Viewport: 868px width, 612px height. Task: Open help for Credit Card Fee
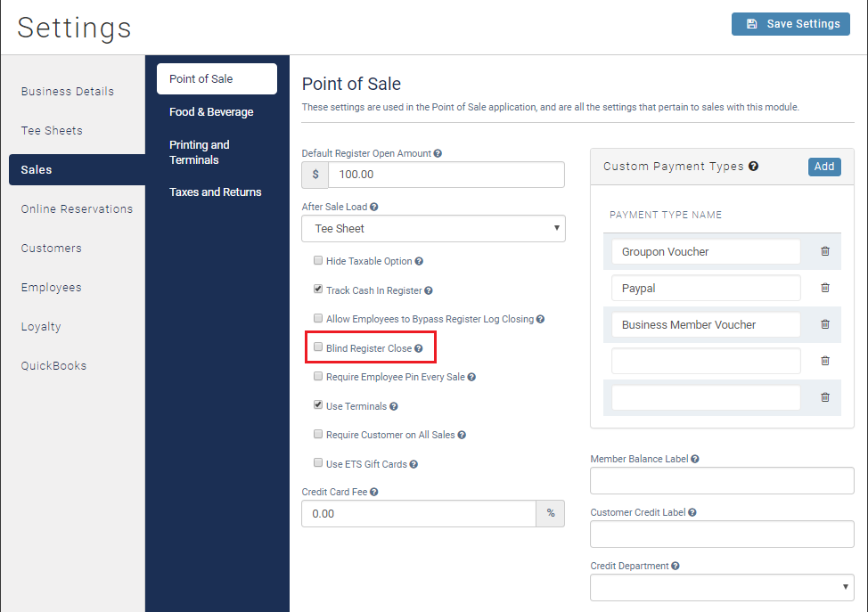(374, 491)
